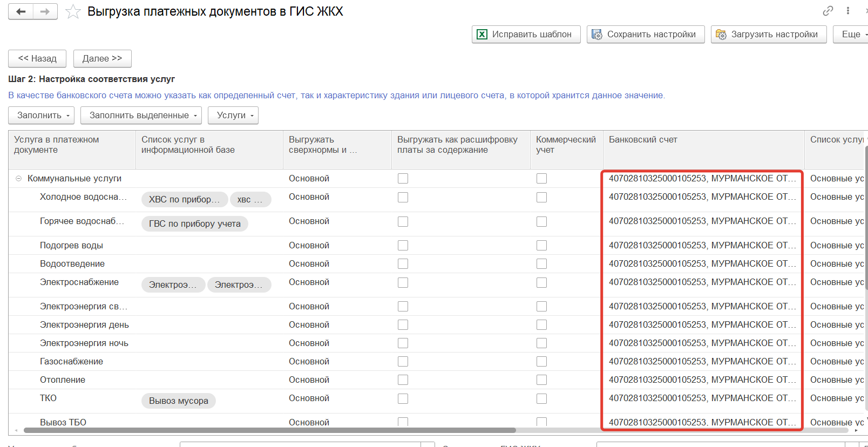Toggle расшифровка checkbox for Отопление
The height and width of the screenshot is (447, 868).
[x=403, y=380]
